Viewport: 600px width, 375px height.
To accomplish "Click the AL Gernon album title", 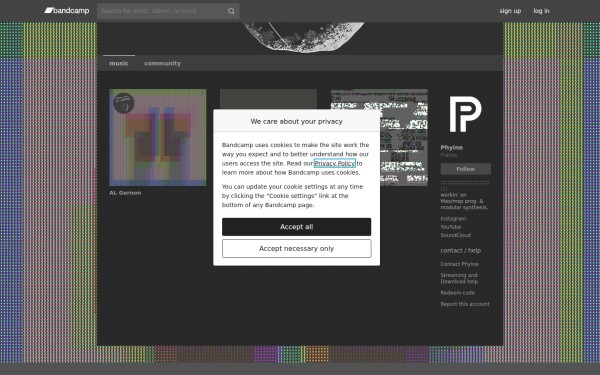I will [x=125, y=193].
